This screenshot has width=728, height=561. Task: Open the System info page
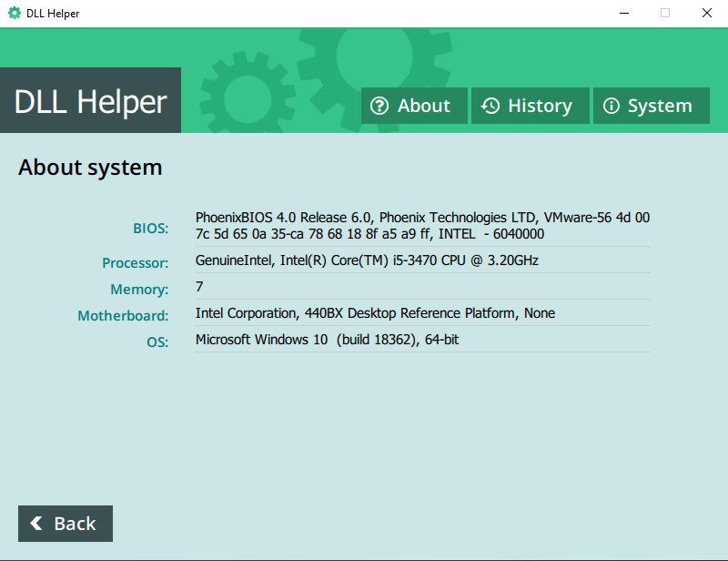pos(652,106)
